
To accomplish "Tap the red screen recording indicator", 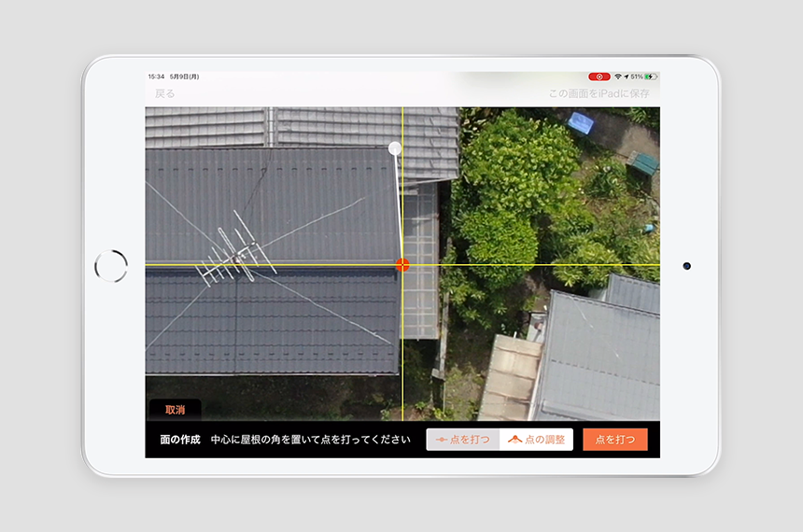I will (599, 77).
